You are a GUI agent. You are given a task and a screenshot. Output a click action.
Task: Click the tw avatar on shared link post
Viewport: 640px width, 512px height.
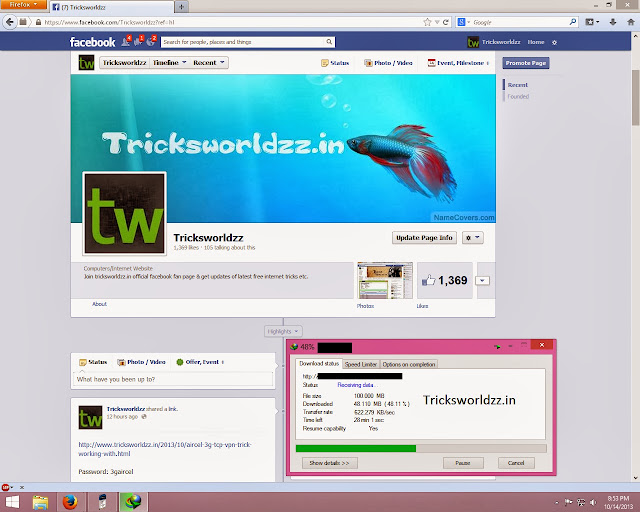coord(90,417)
